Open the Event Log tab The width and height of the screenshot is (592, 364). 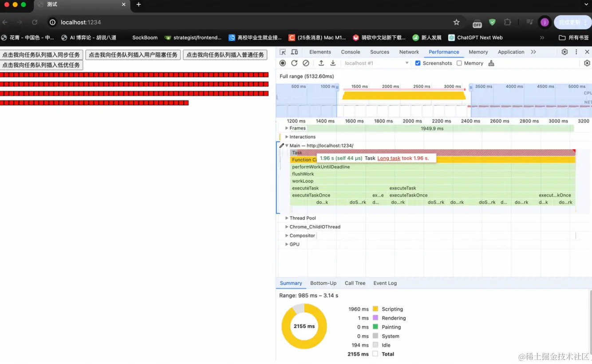click(385, 283)
